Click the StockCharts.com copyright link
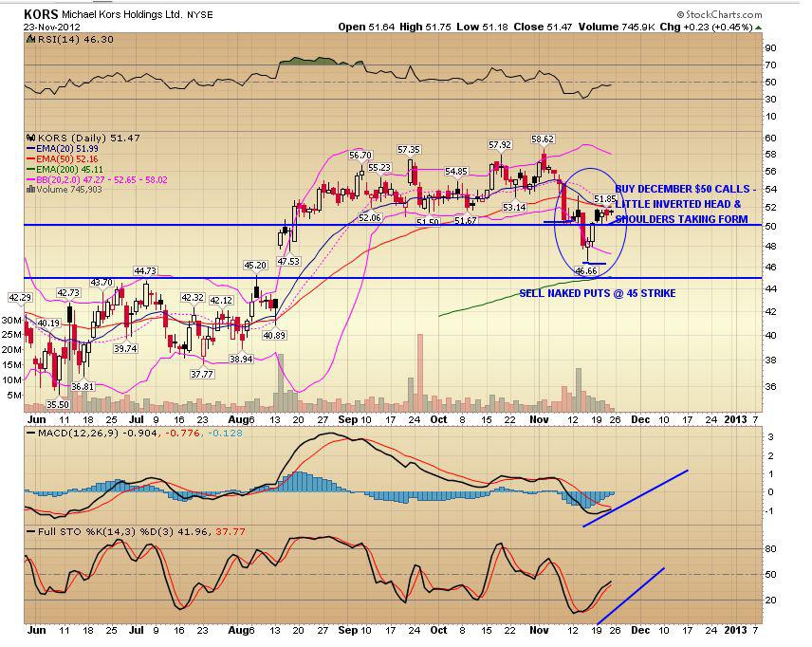 [x=720, y=14]
